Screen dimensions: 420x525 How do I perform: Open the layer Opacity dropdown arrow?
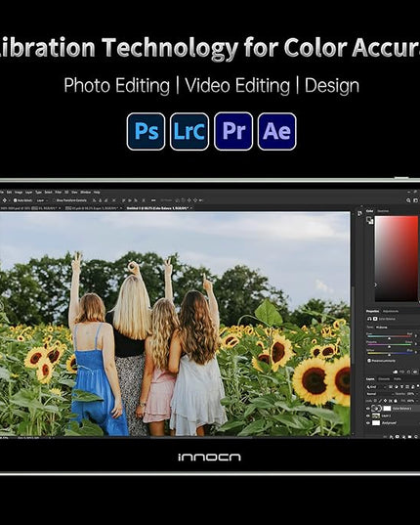point(417,394)
